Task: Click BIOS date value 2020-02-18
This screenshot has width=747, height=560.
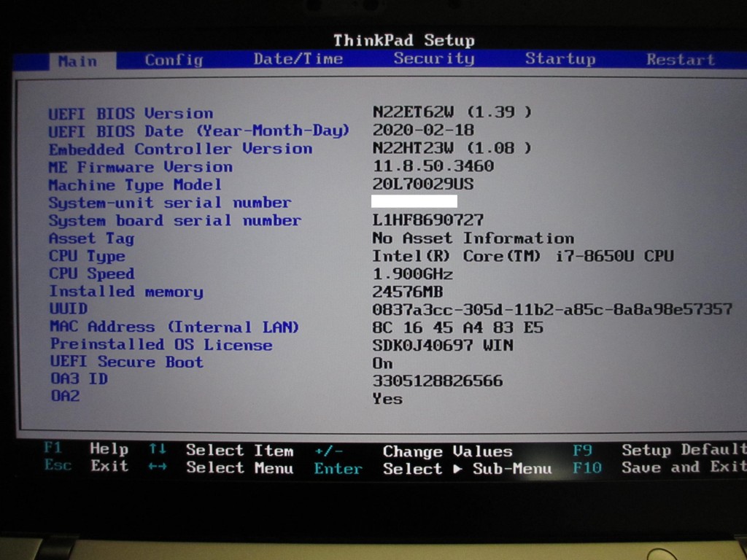Action: [x=423, y=130]
